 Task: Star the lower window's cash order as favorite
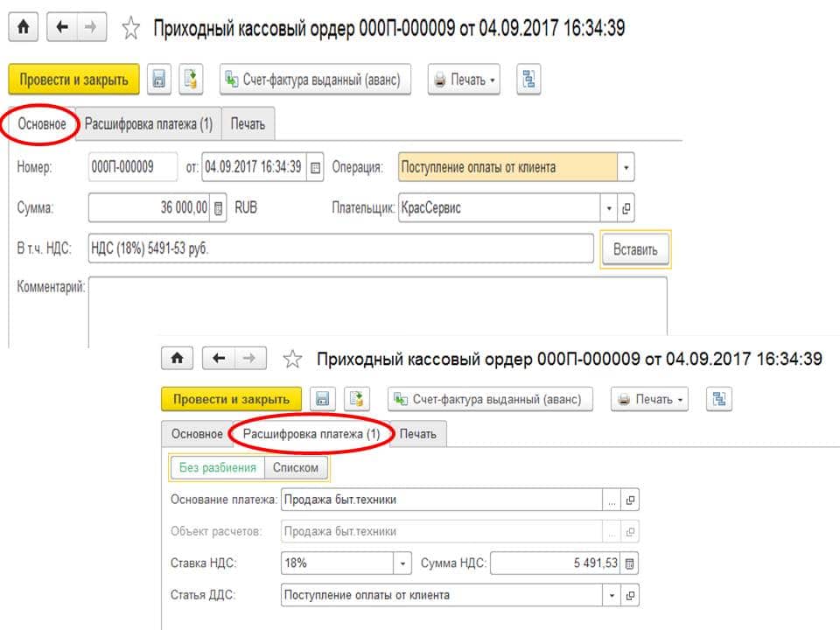(x=292, y=359)
